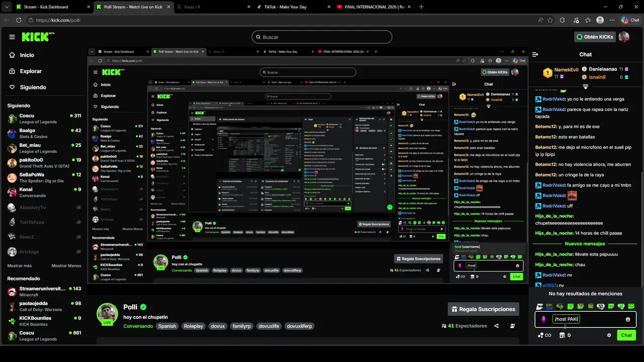The height and width of the screenshot is (362, 644).
Task: Click in the Buscar search field at top
Action: (x=322, y=37)
